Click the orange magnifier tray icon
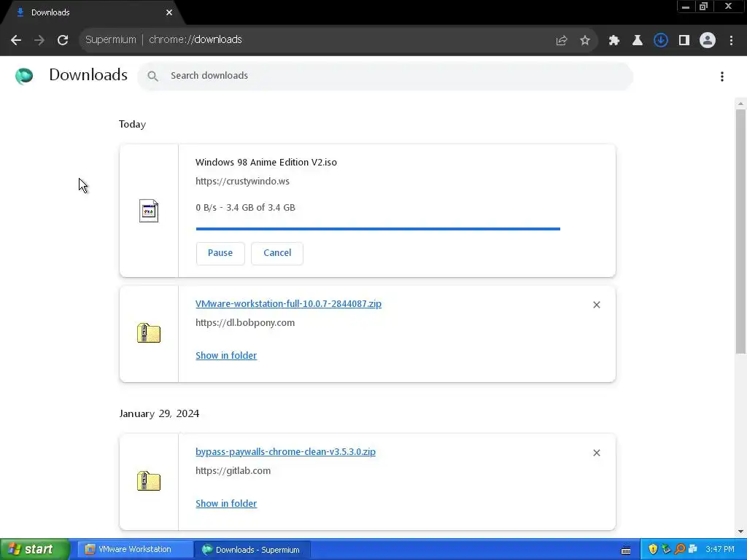The image size is (747, 560). [680, 550]
